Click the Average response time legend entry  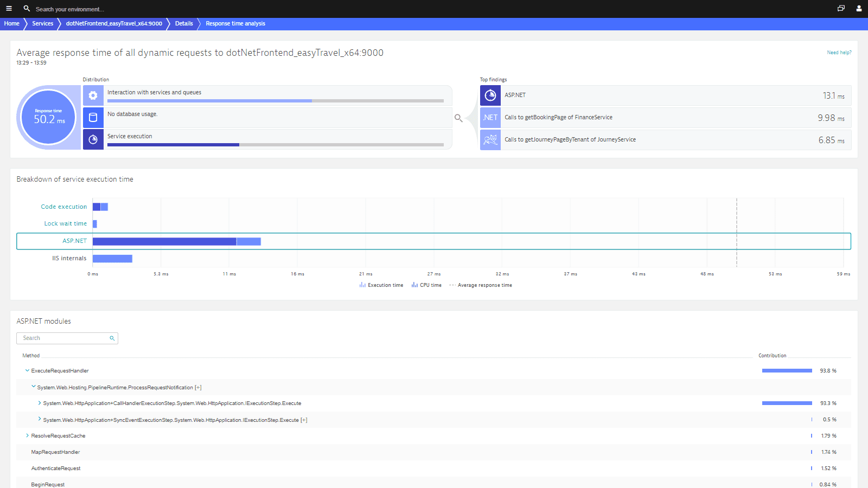click(481, 285)
